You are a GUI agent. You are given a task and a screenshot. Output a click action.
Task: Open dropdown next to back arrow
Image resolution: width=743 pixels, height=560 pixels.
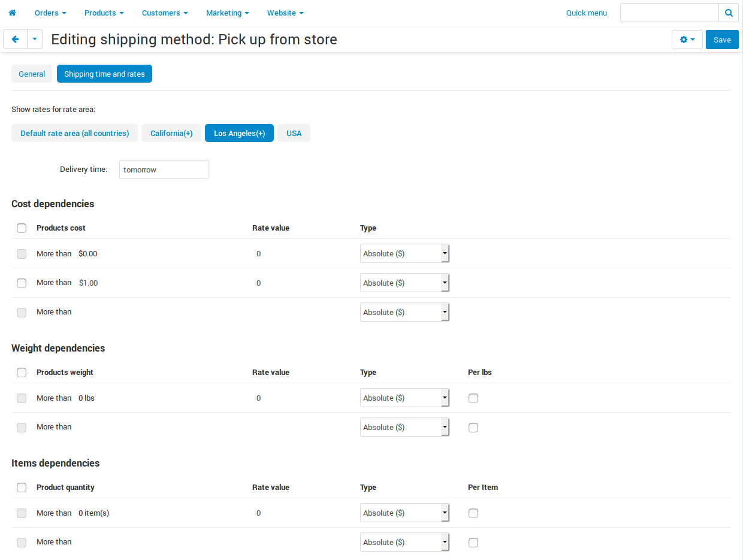[35, 40]
